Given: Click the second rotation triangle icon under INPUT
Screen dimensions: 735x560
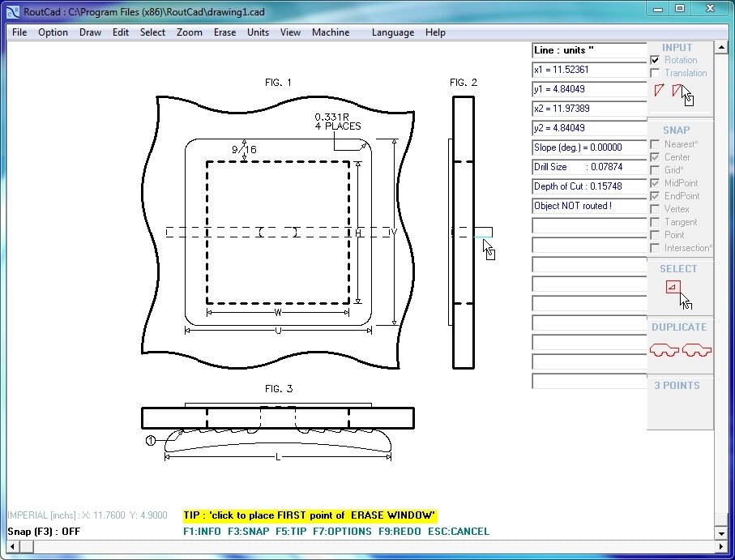Looking at the screenshot, I should click(x=677, y=90).
